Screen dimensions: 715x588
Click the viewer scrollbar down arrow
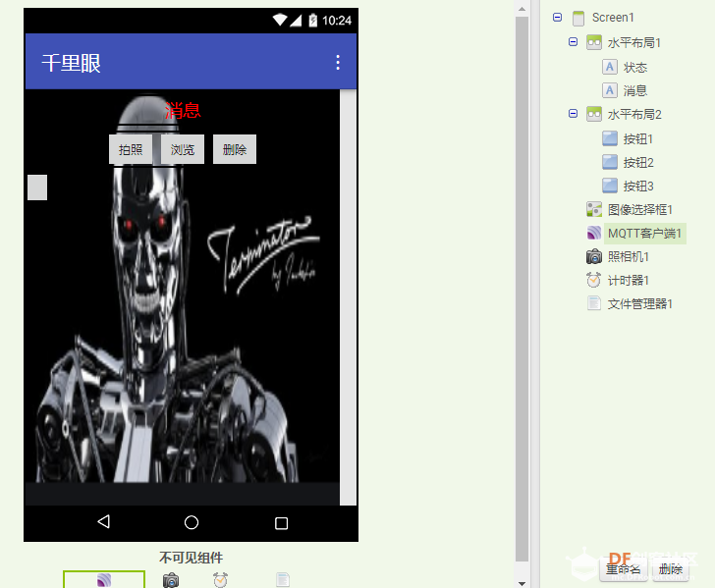click(522, 583)
